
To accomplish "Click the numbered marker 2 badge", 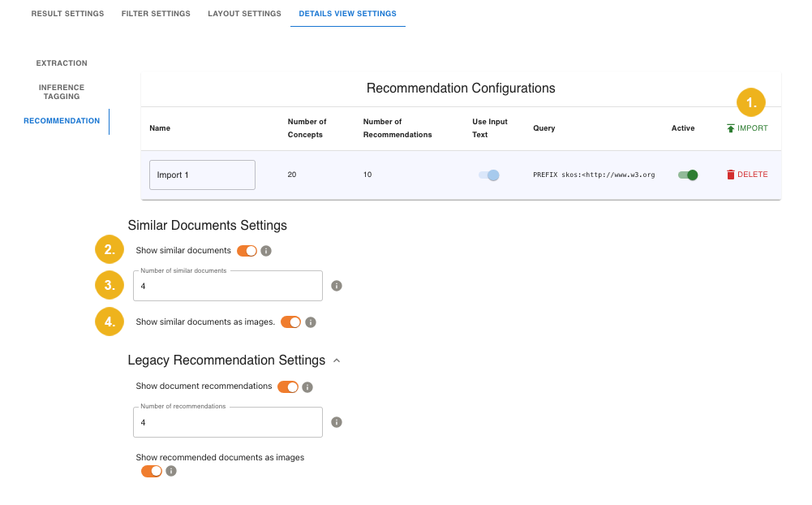I will pos(110,250).
